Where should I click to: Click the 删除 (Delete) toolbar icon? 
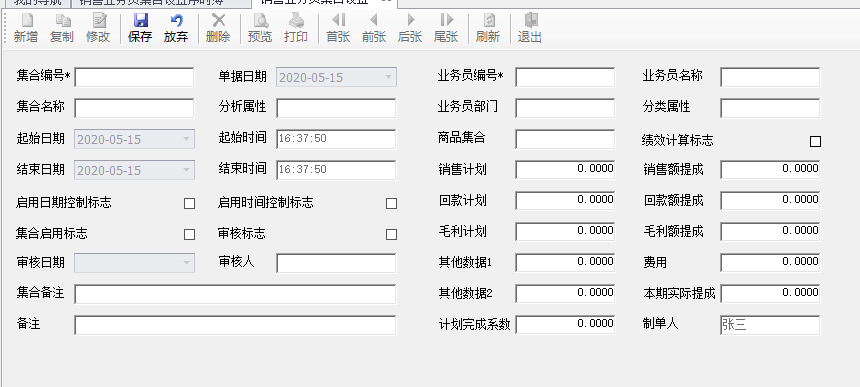click(x=218, y=29)
